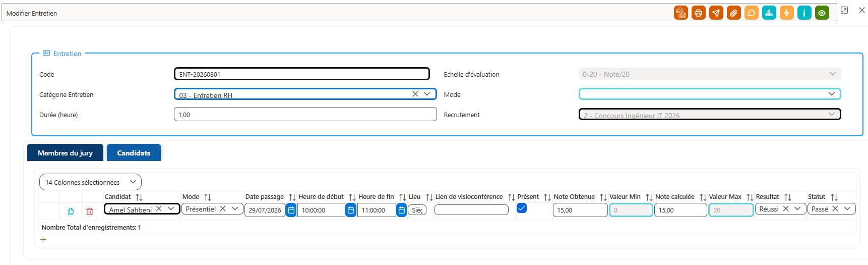Open the info icon
Viewport: 868px width, 265px height.
coord(804,13)
